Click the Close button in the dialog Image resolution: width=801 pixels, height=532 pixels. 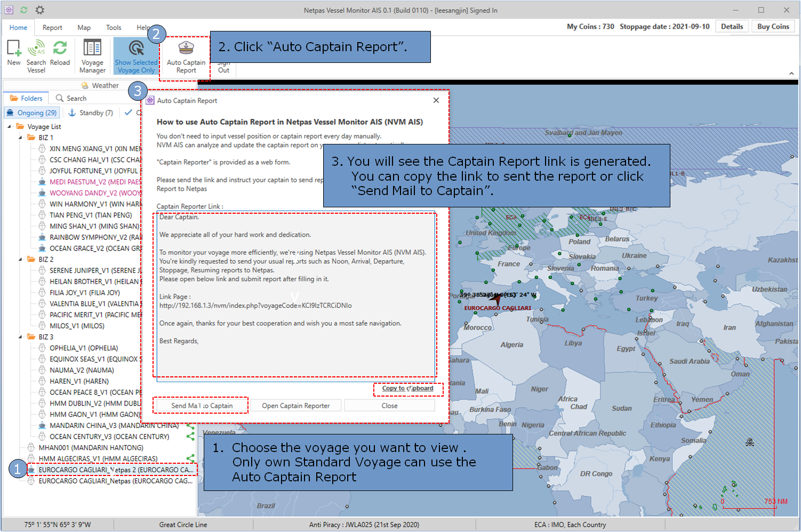389,406
